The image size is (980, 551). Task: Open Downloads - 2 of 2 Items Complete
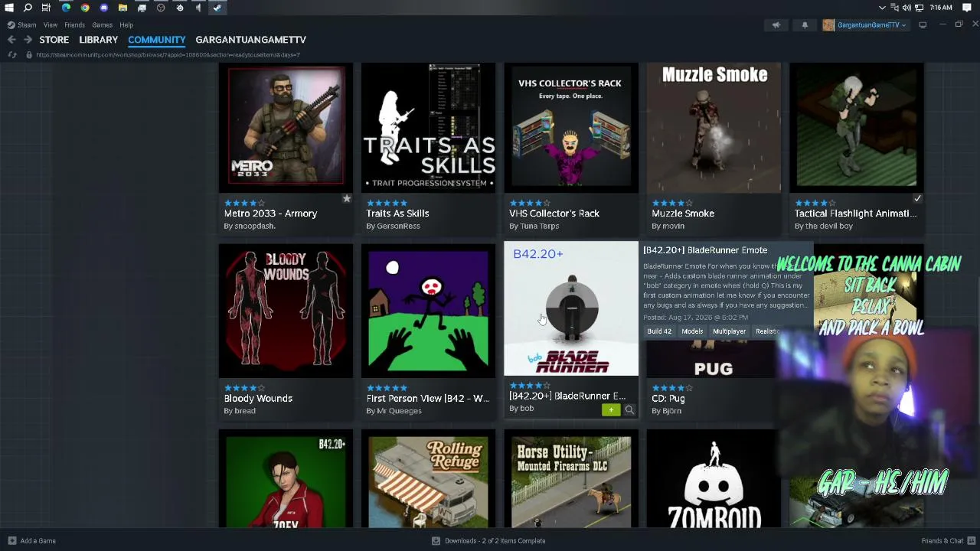(x=495, y=541)
